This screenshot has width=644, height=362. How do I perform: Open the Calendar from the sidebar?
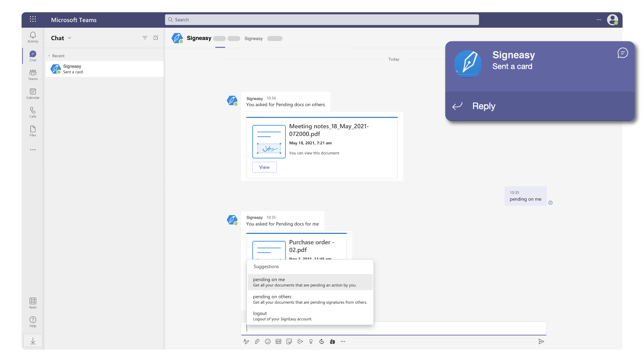[x=33, y=94]
